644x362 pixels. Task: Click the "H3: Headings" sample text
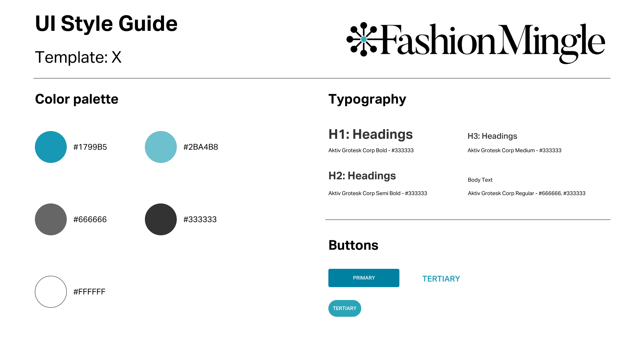tap(492, 136)
